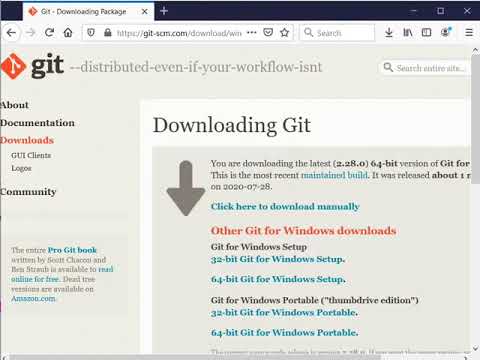Bookmark this page with star
This screenshot has width=480, height=360.
(284, 33)
